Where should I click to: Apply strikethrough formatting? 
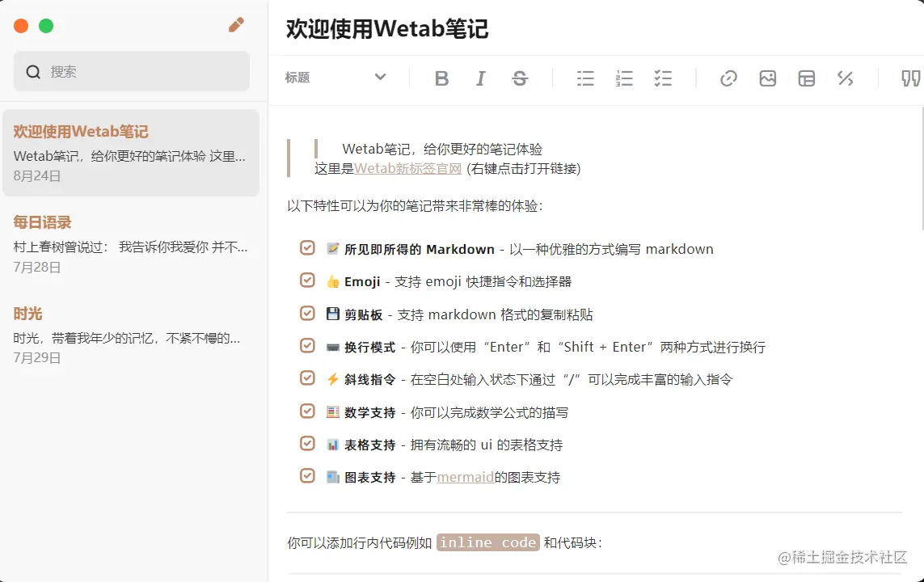click(x=520, y=78)
